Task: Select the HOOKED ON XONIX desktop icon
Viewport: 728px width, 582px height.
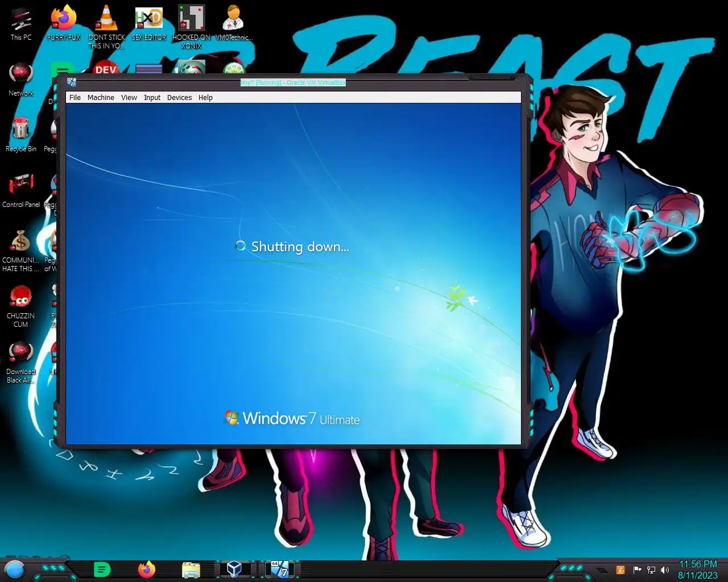Action: 192,27
